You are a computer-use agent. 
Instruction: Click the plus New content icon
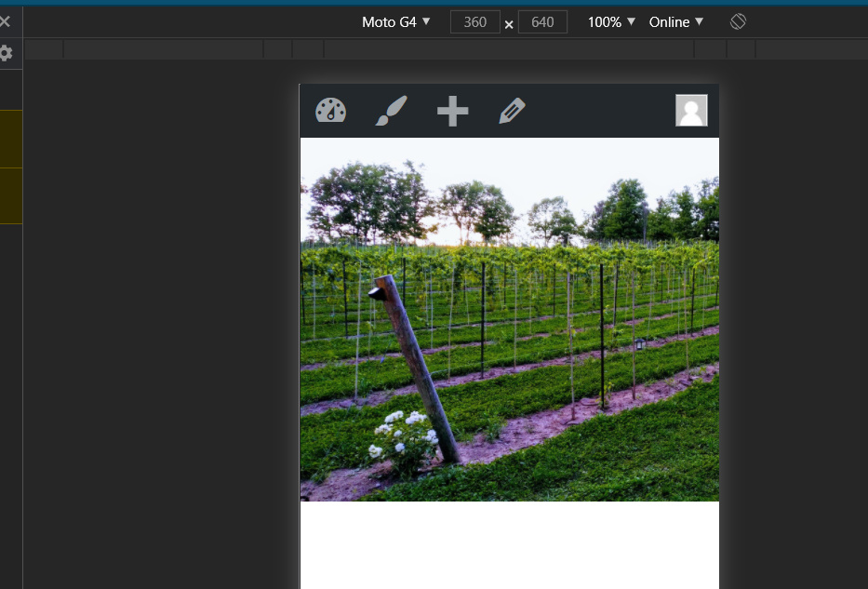click(x=453, y=111)
